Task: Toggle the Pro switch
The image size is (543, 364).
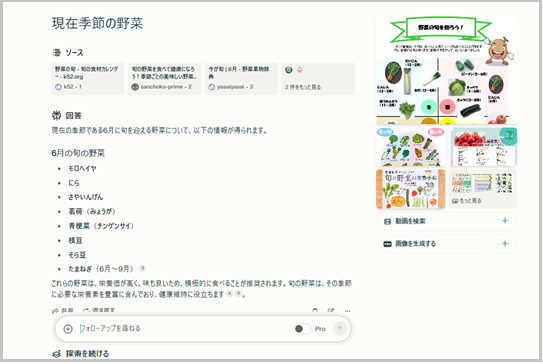Action: (302, 329)
